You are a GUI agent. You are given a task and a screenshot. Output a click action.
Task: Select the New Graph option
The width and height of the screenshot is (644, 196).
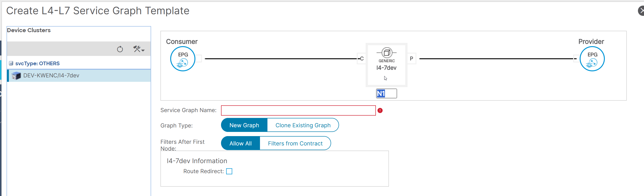[x=244, y=125]
